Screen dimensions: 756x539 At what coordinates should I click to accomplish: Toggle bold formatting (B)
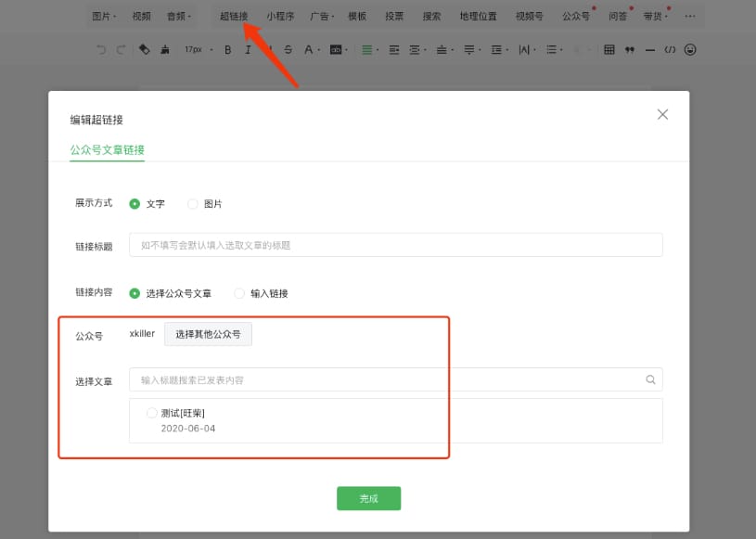pyautogui.click(x=227, y=49)
